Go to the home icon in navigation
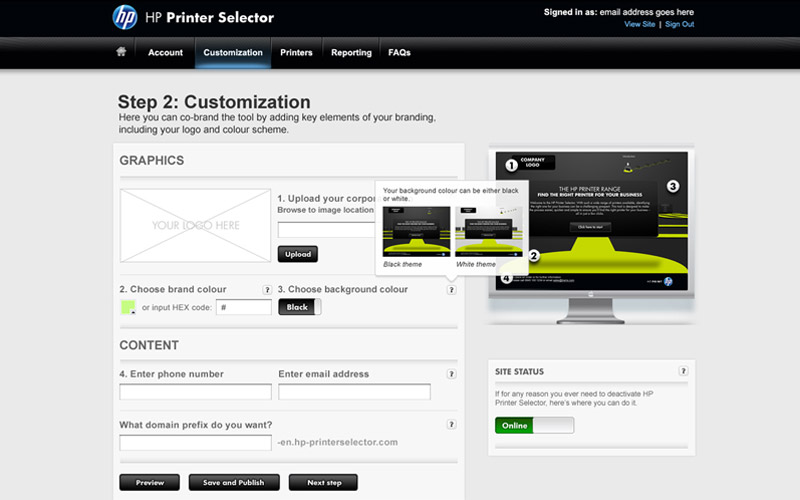Screen dimensions: 800x500 (x=121, y=52)
